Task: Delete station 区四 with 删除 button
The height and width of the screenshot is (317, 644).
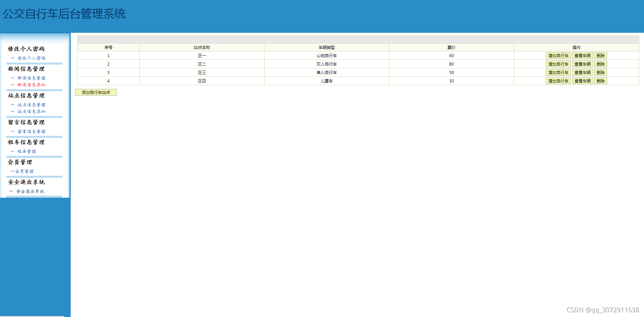Action: [601, 81]
